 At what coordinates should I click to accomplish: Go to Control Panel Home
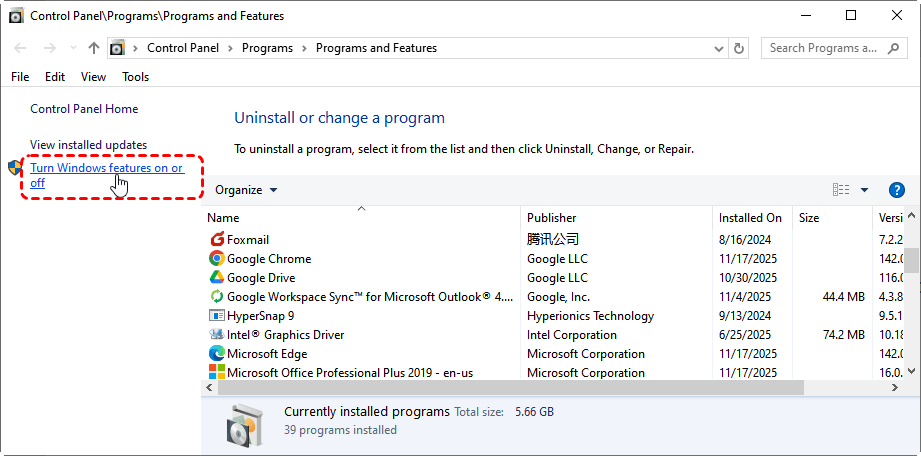pos(84,109)
